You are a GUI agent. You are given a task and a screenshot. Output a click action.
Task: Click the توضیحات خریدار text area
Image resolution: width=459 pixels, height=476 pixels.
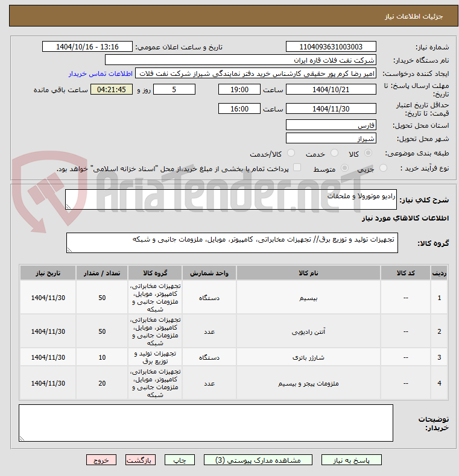point(206,423)
